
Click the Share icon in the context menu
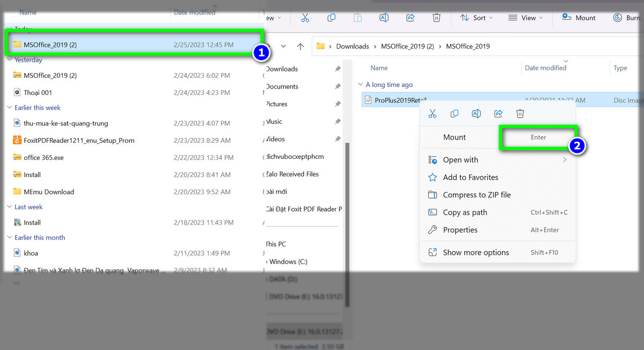498,113
